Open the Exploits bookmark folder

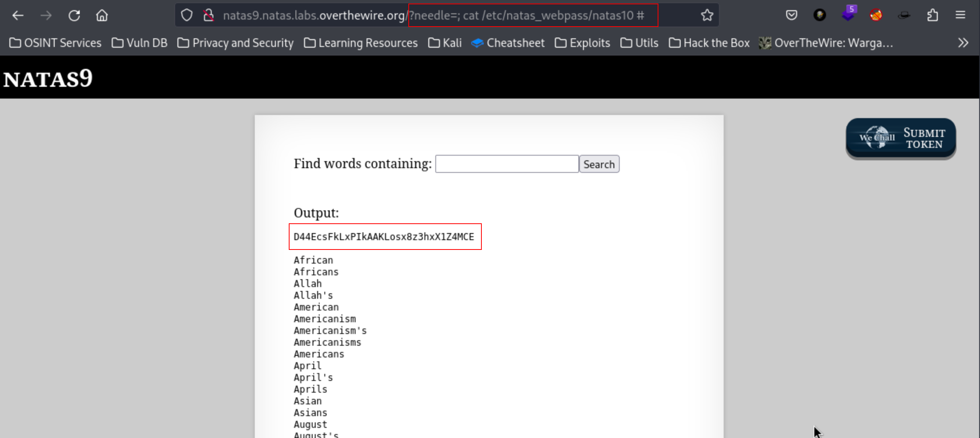(x=582, y=43)
